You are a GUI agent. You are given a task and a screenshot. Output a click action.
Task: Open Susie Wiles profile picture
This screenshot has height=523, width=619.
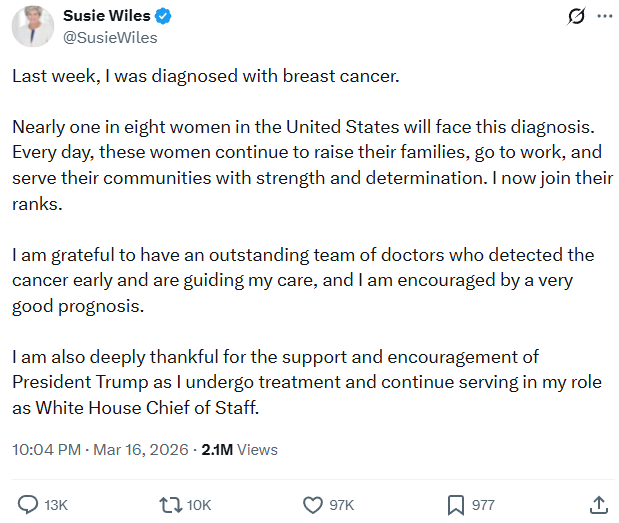(x=33, y=26)
